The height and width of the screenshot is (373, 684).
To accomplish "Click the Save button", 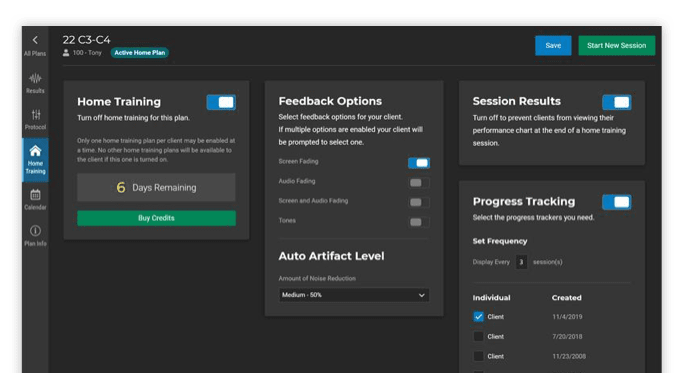I will (553, 45).
